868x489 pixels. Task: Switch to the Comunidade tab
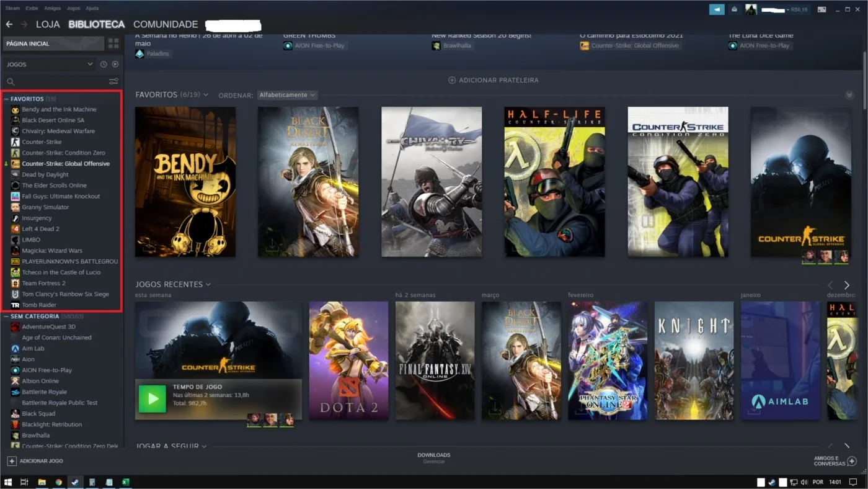pos(166,24)
